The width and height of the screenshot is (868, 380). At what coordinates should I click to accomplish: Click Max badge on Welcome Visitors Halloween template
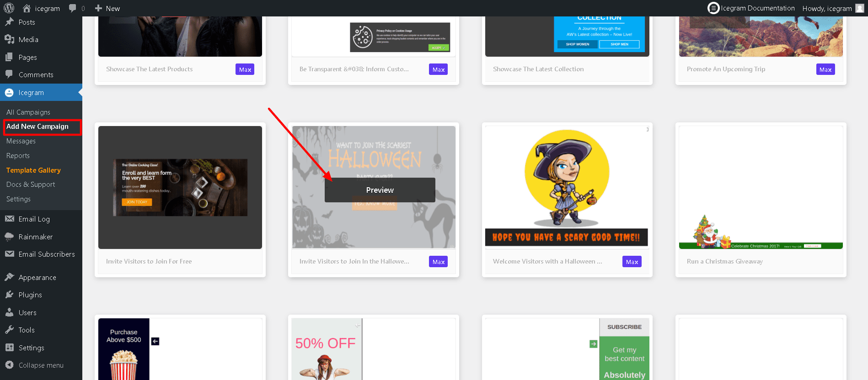pyautogui.click(x=632, y=262)
